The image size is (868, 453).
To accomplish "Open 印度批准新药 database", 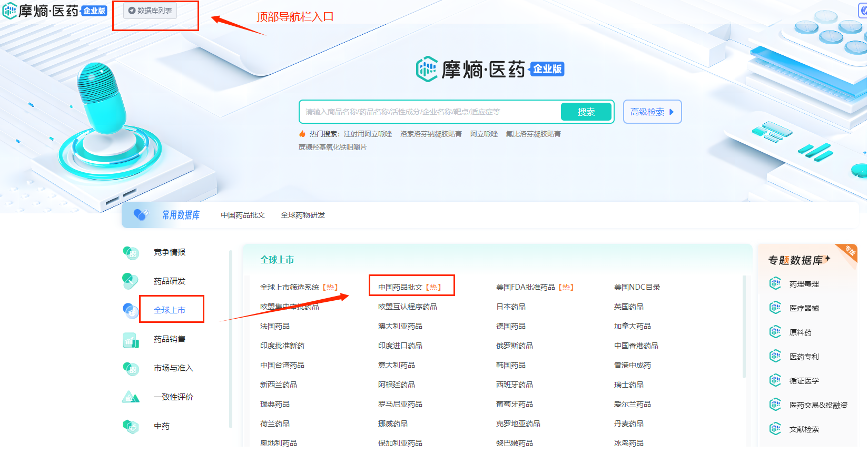I will [x=282, y=346].
